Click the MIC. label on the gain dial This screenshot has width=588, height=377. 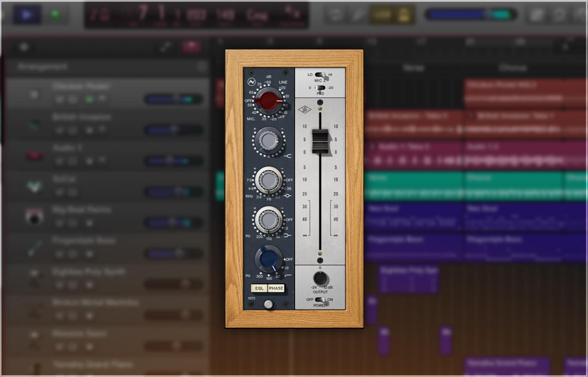click(x=251, y=119)
